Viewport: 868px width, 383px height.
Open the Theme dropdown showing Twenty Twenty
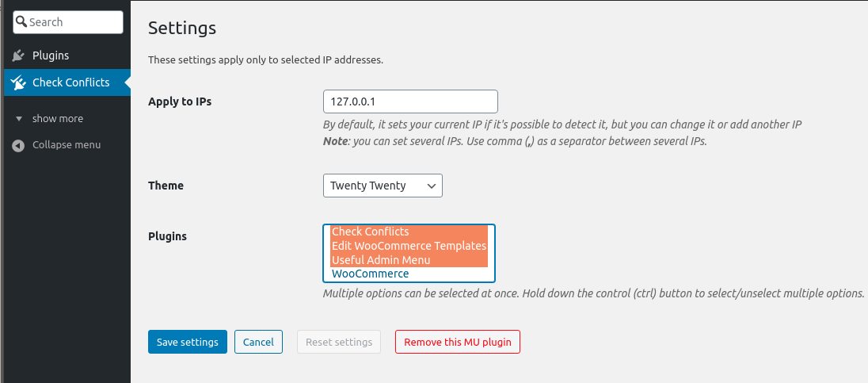pos(383,186)
